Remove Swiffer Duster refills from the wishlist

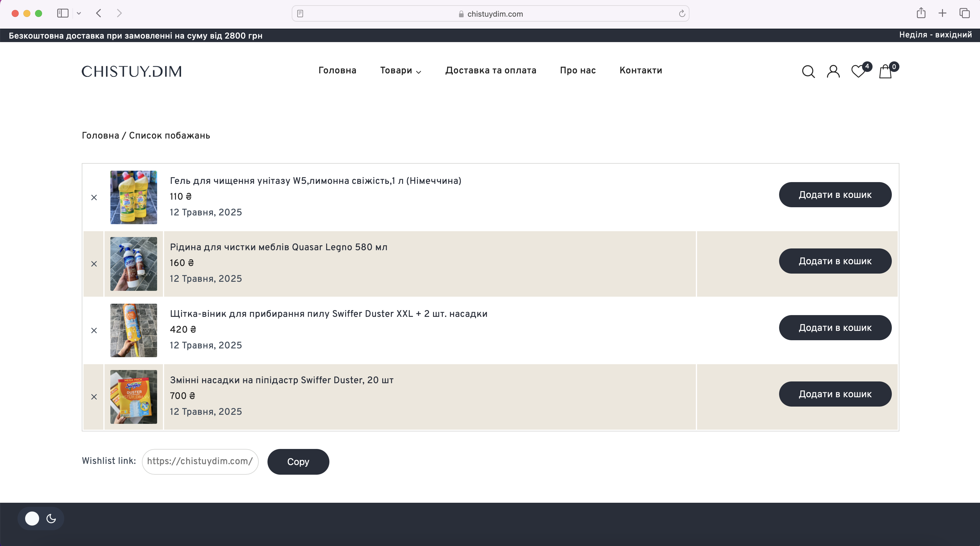(94, 396)
